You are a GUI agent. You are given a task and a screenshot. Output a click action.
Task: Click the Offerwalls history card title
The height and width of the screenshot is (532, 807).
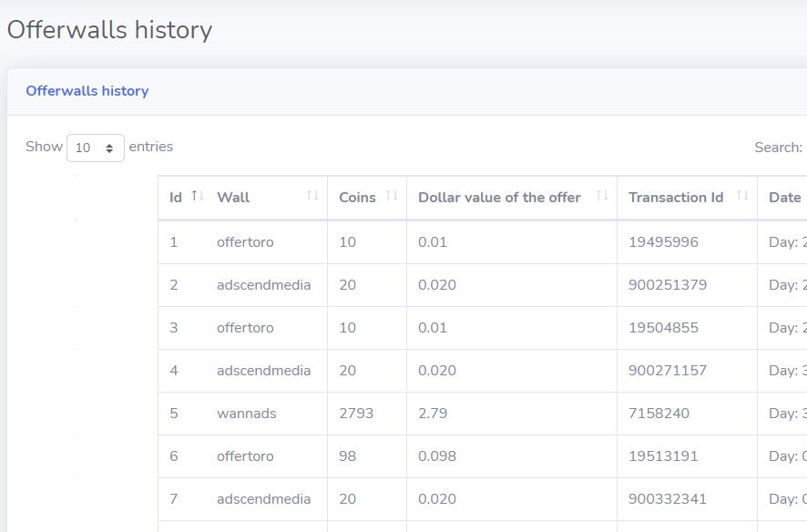[87, 91]
